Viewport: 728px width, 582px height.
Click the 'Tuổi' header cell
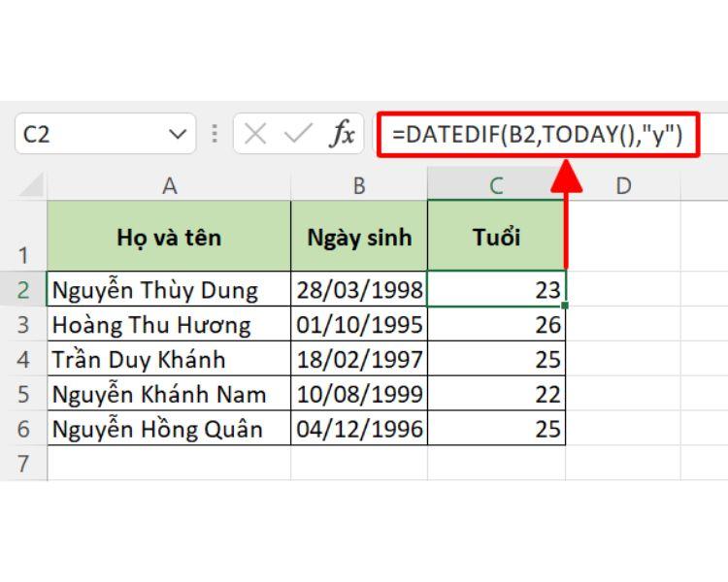tap(496, 237)
